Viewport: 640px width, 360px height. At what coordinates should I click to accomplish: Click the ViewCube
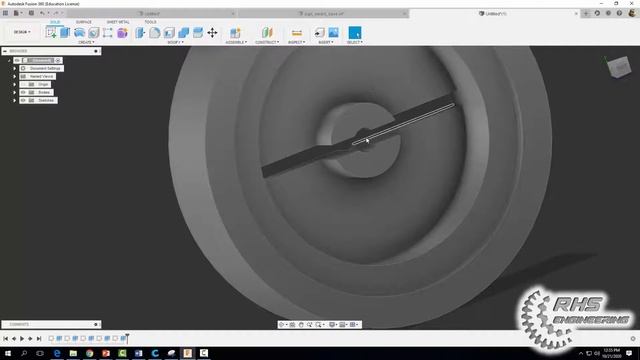pyautogui.click(x=619, y=67)
